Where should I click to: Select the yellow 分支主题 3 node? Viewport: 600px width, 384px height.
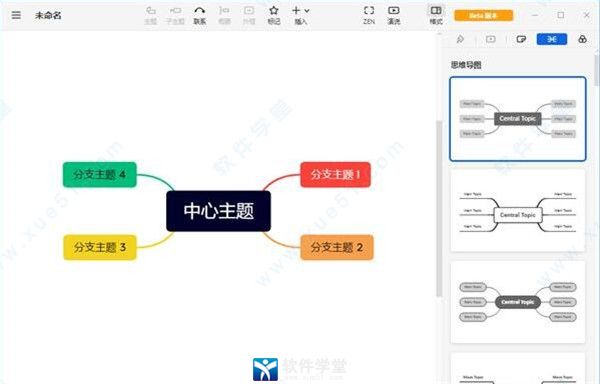pos(100,247)
